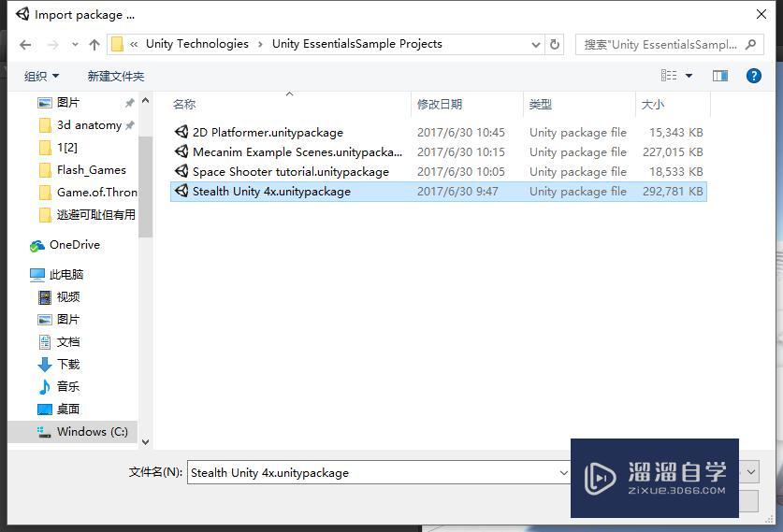Screen dimensions: 783x532
Task: Click the search magnifier icon
Action: [750, 45]
